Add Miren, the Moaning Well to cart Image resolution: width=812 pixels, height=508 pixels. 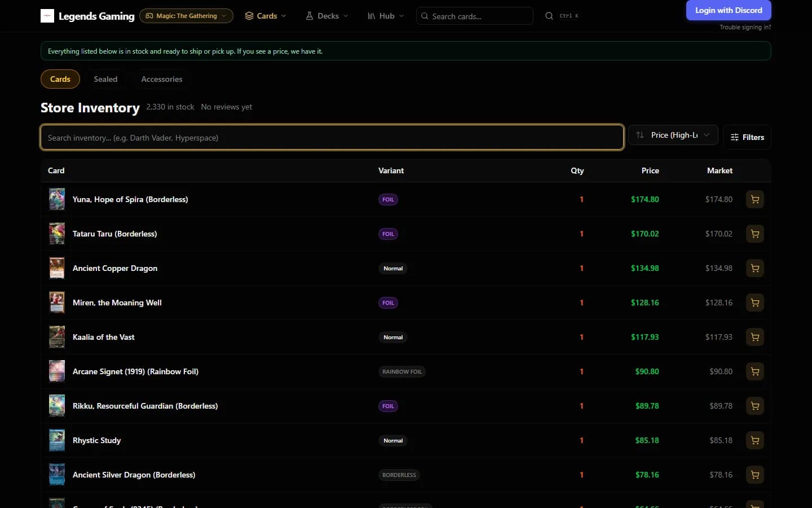click(755, 303)
